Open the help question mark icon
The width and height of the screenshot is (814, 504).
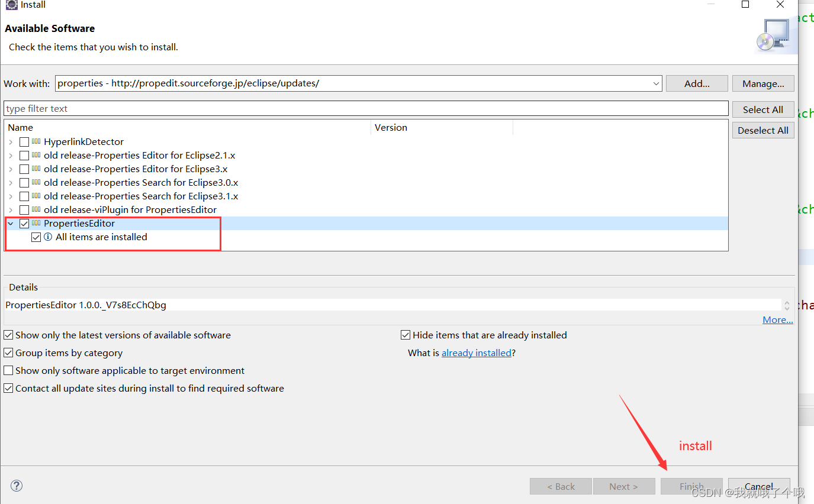point(17,486)
